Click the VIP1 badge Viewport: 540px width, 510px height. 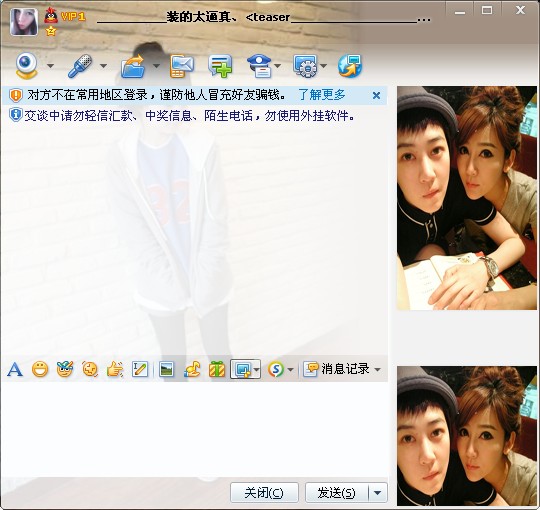73,16
